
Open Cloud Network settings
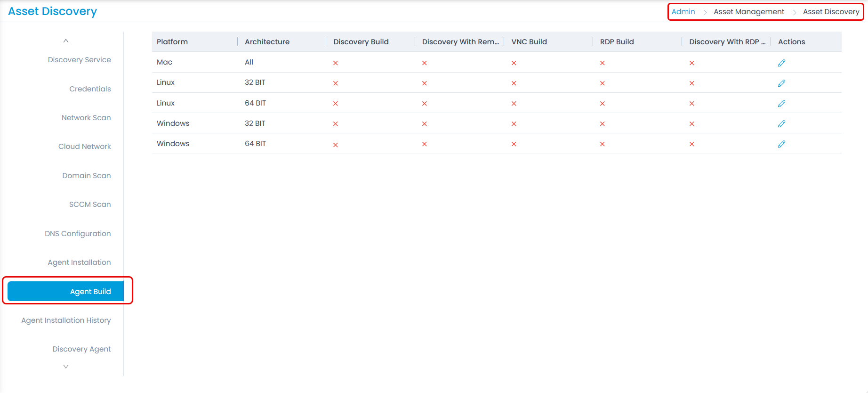coord(84,147)
